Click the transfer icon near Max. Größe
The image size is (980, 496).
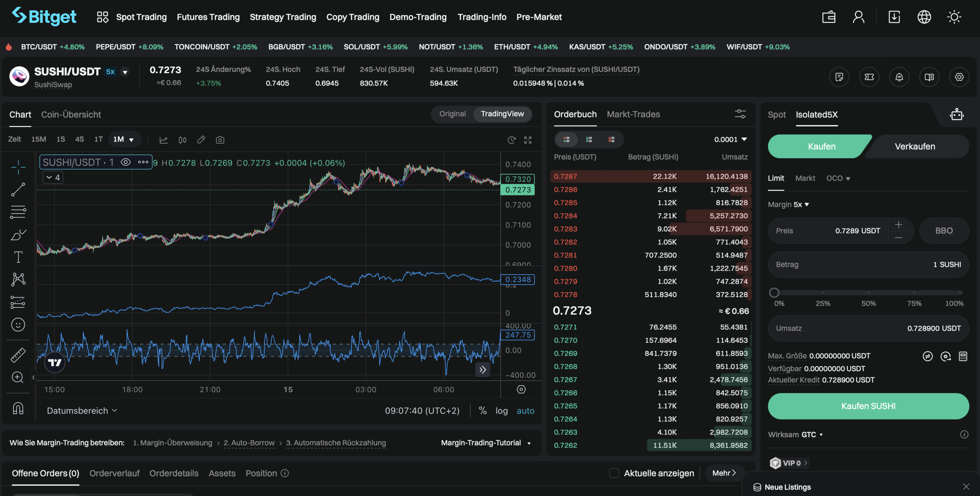tap(927, 356)
